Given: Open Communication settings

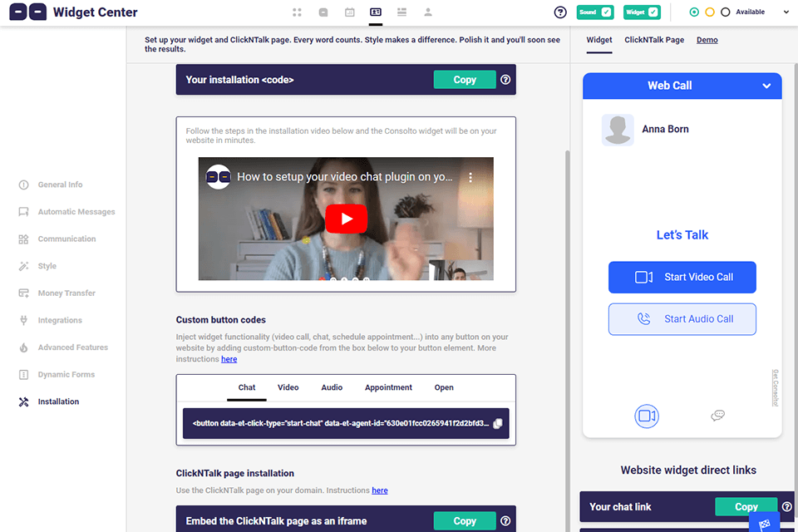Looking at the screenshot, I should coord(57,239).
